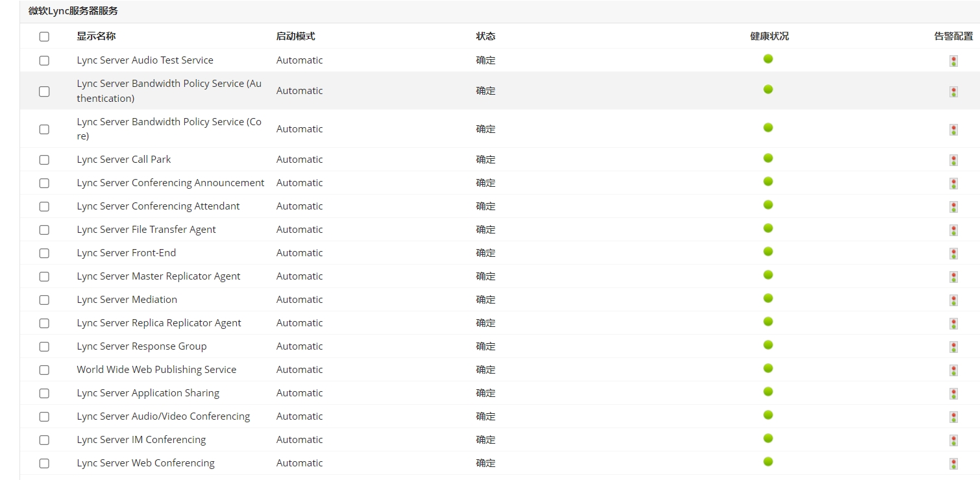Click the 健康状况 column header
The width and height of the screenshot is (980, 480).
769,36
